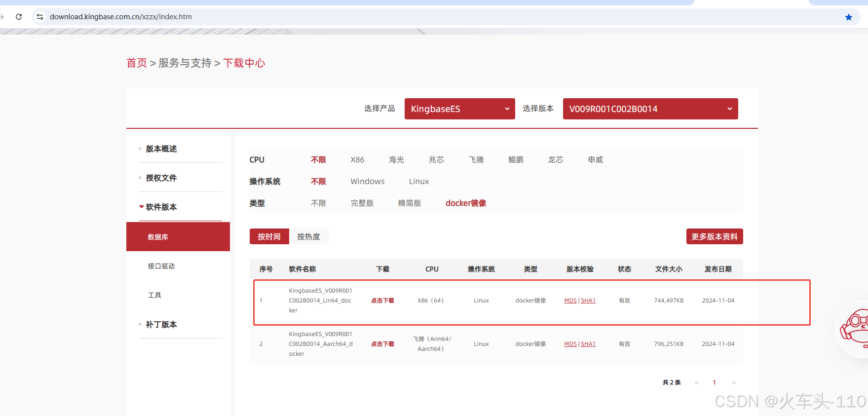This screenshot has width=868, height=416.
Task: Click the 软件名称 column header
Action: (x=302, y=269)
